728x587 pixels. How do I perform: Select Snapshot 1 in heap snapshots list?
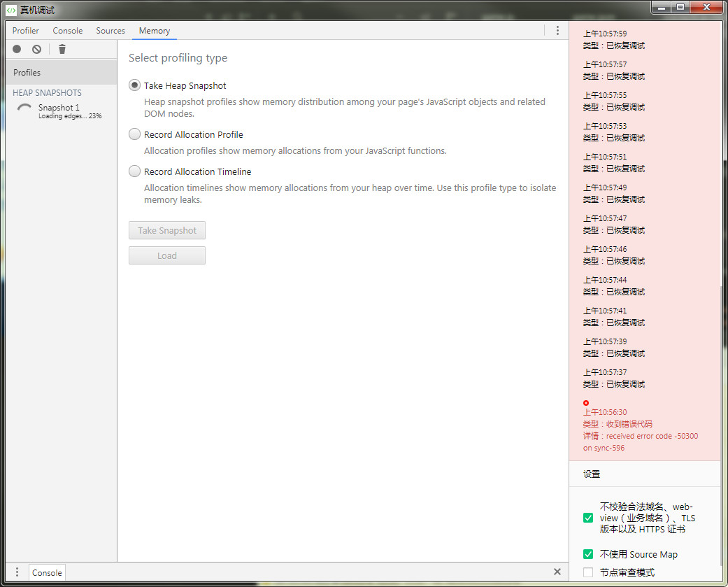62,111
